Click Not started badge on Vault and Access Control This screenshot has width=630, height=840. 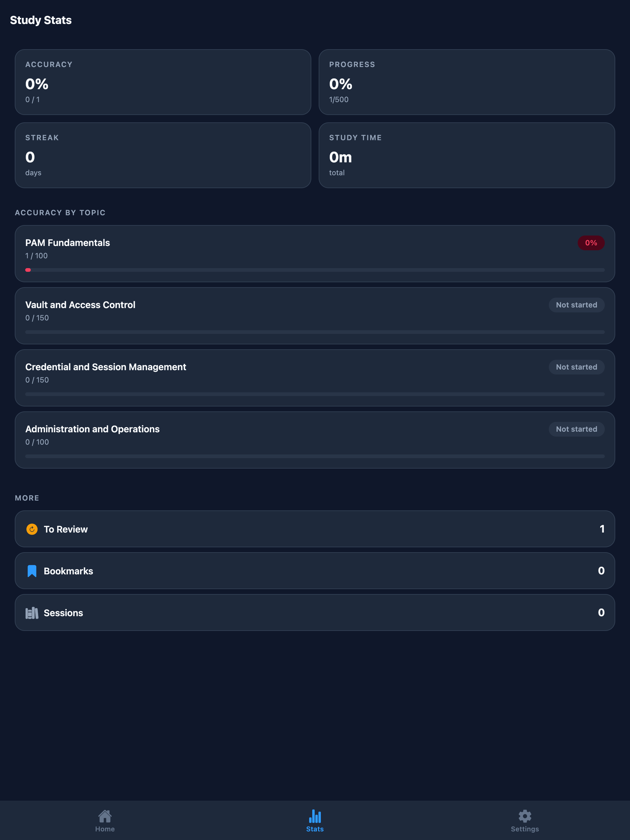(x=576, y=305)
